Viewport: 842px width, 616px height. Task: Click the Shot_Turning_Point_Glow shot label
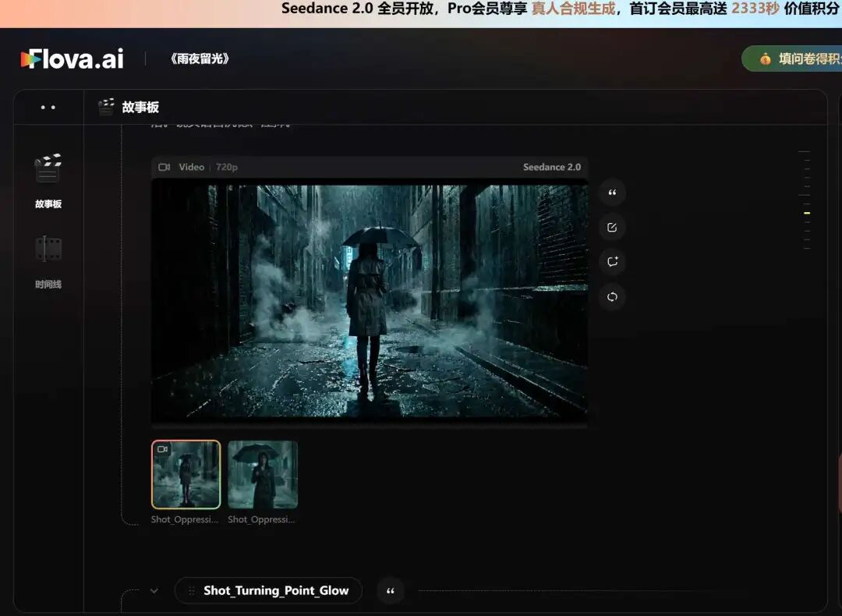click(276, 591)
